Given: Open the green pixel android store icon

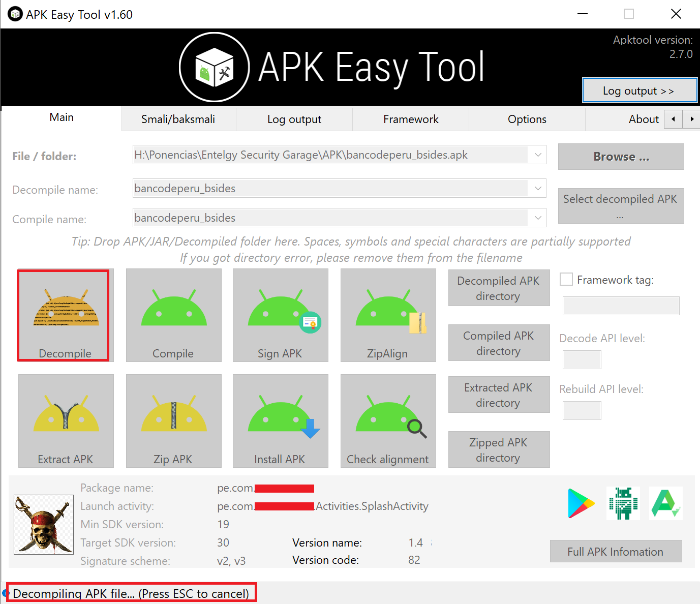Looking at the screenshot, I should click(623, 503).
